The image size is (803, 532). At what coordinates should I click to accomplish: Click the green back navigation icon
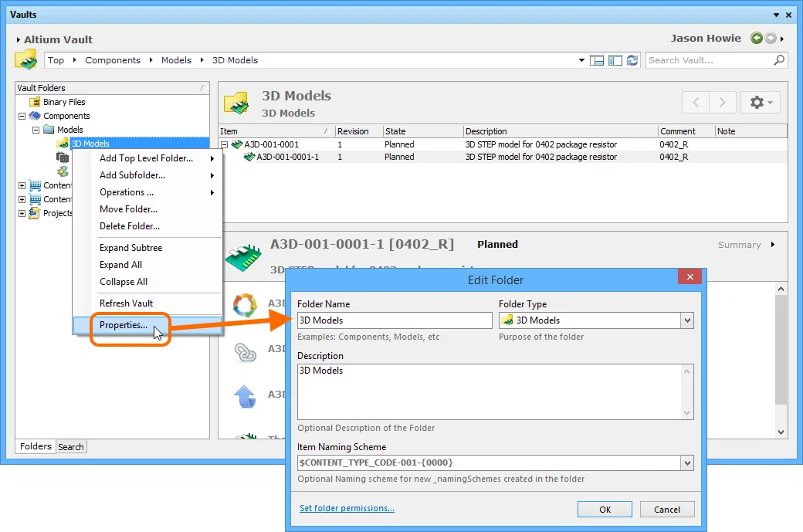[x=757, y=38]
